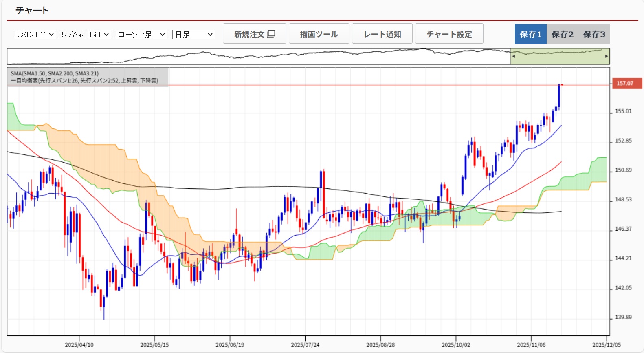
Task: Click left arrow handle on chart navigator
Action: click(513, 56)
